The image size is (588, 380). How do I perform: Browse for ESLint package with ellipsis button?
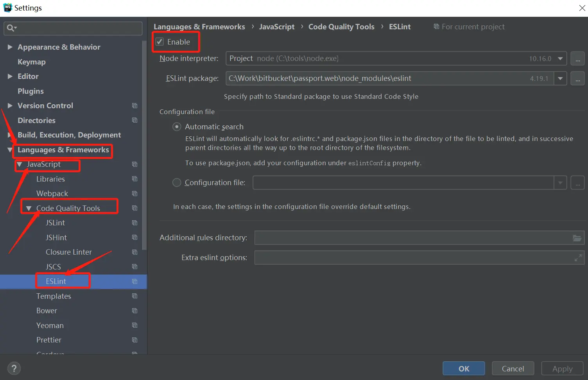(577, 78)
